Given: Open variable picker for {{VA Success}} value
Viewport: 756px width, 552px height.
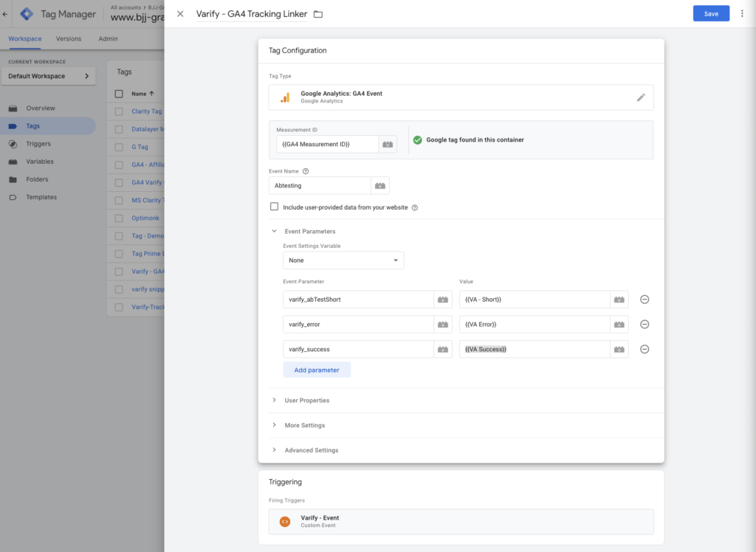Looking at the screenshot, I should click(619, 350).
